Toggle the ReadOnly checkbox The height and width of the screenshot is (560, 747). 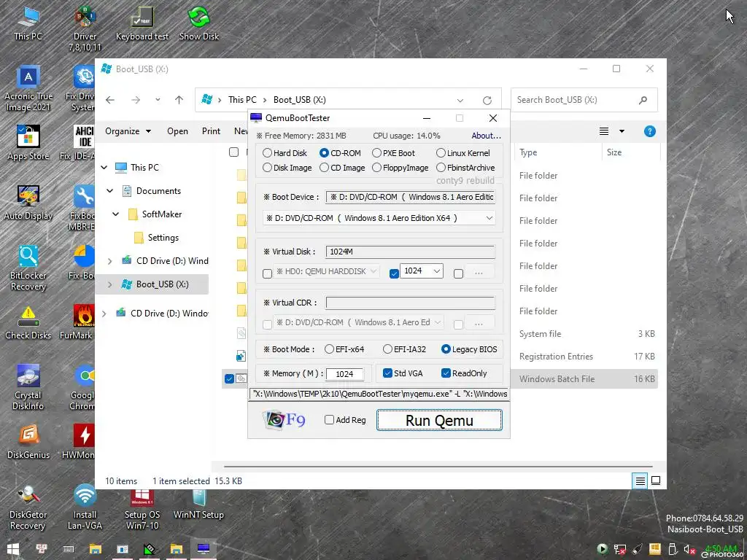464,373
